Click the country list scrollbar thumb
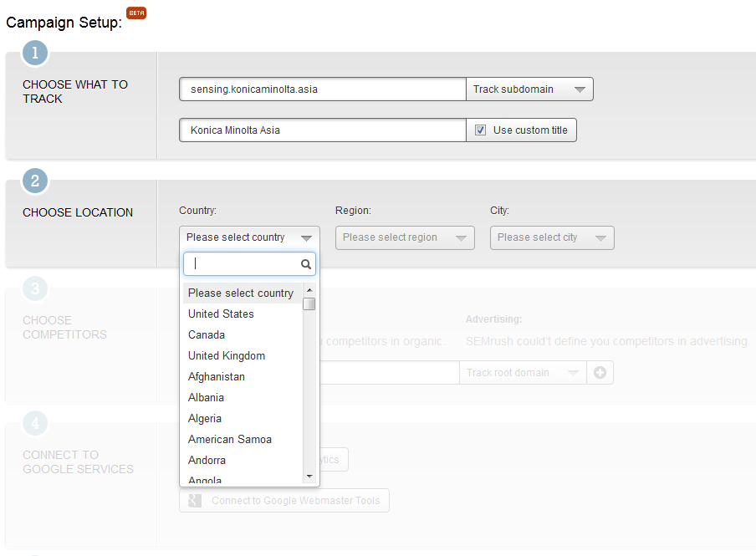Image resolution: width=756 pixels, height=556 pixels. click(309, 304)
